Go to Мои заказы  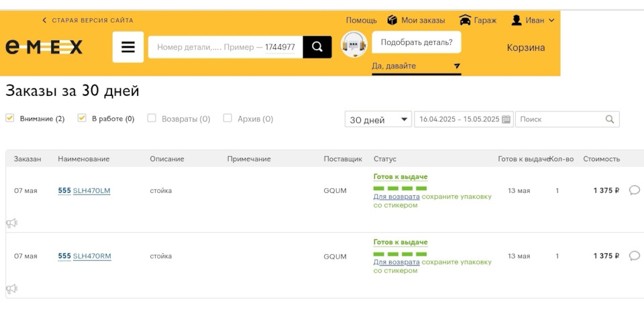(x=416, y=20)
